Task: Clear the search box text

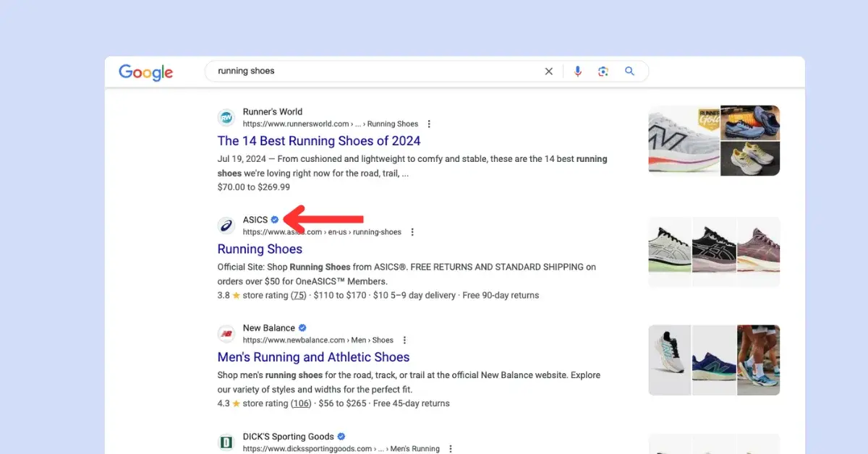Action: [548, 71]
